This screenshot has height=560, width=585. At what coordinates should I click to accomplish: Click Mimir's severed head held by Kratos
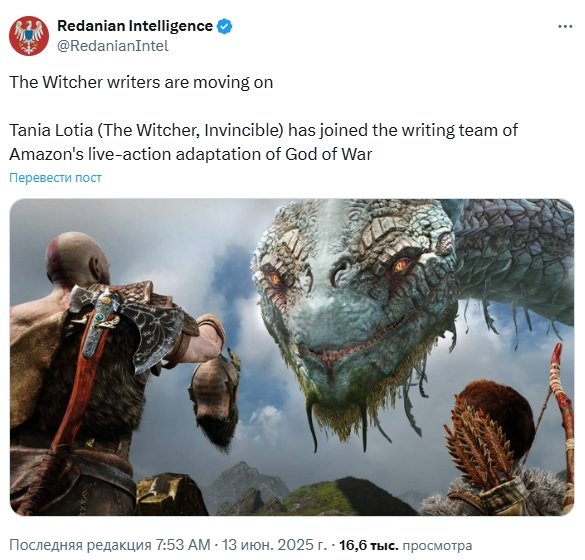coord(215,399)
